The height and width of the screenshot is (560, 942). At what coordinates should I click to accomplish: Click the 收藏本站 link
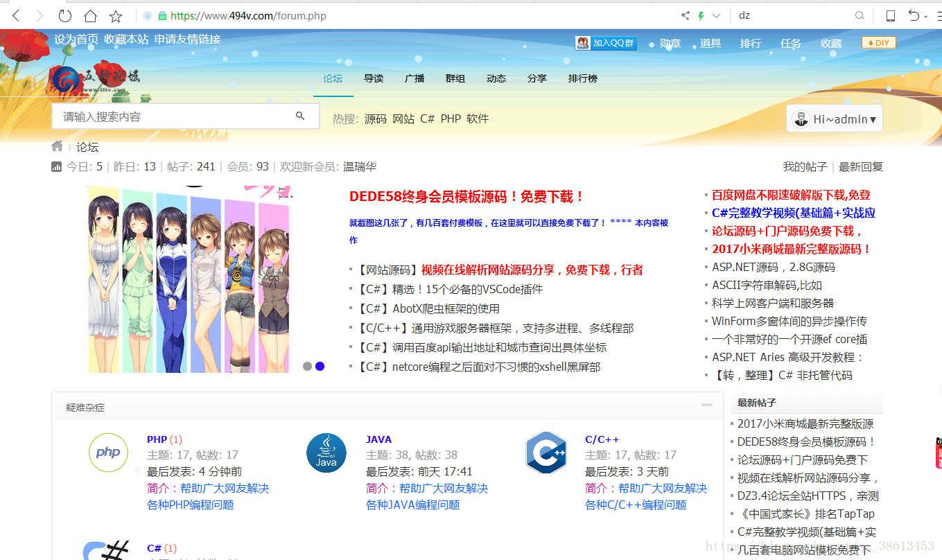coord(126,40)
